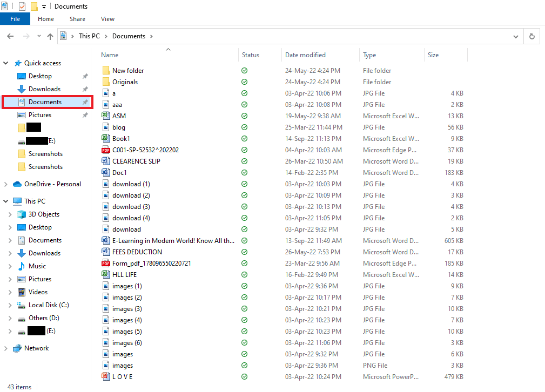The height and width of the screenshot is (392, 545).
Task: Click This PC in the address breadcrumb
Action: click(90, 36)
